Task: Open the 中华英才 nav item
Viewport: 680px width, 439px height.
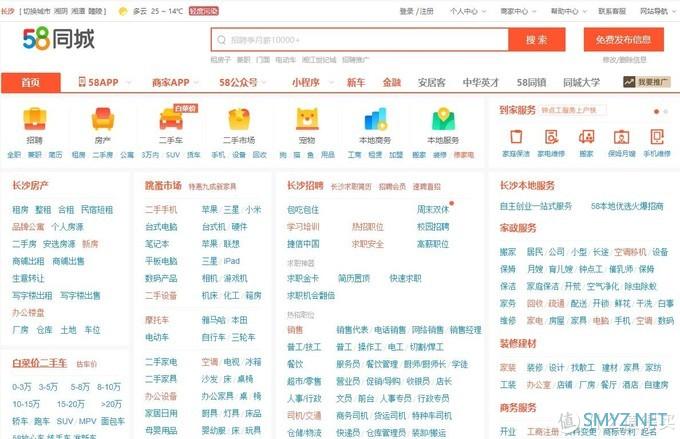Action: pyautogui.click(x=481, y=82)
